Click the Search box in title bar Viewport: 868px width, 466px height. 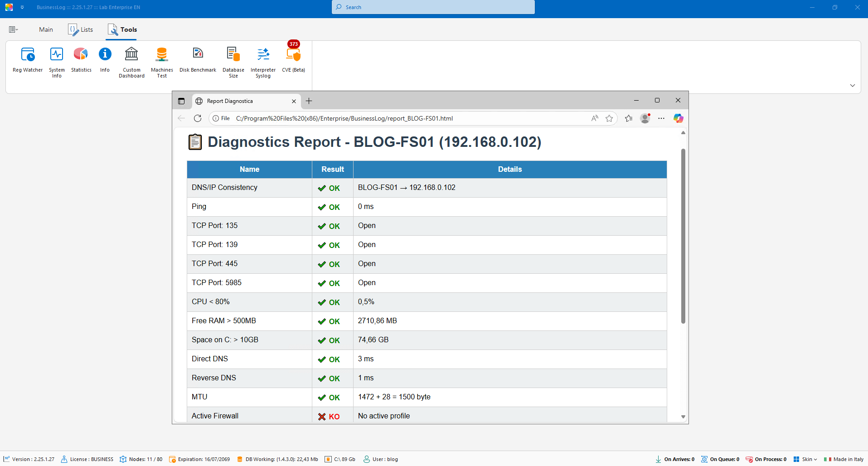tap(433, 7)
